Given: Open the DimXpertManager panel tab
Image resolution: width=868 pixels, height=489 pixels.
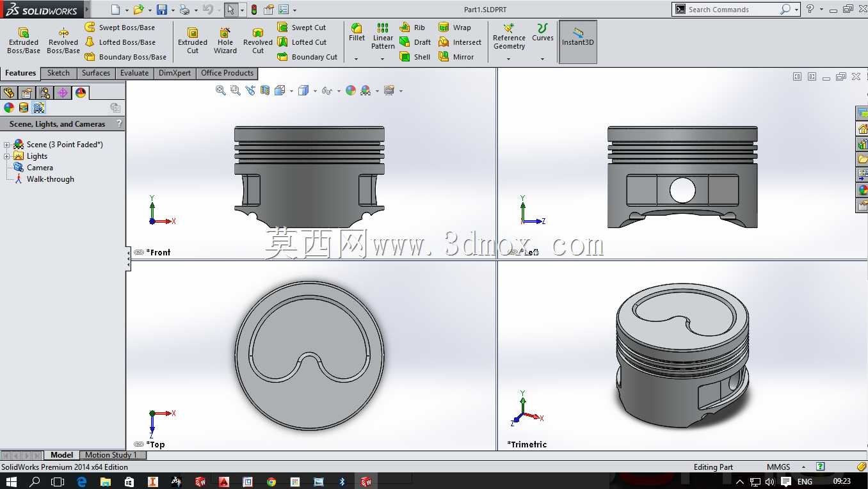Looking at the screenshot, I should (x=63, y=93).
